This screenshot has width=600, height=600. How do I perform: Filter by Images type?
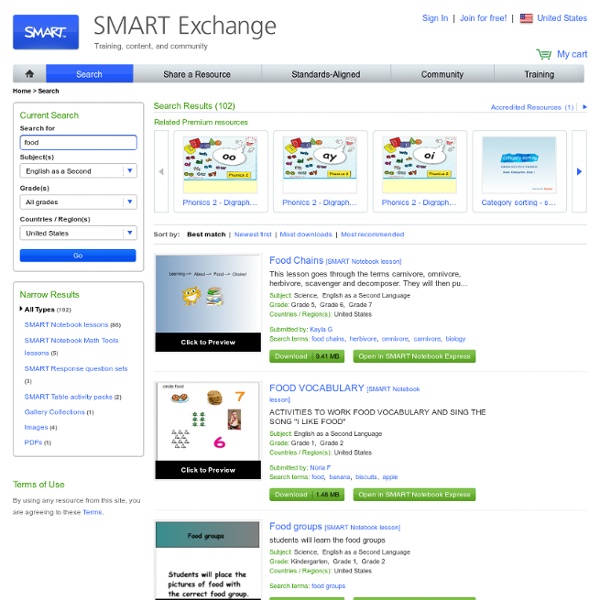(x=36, y=427)
